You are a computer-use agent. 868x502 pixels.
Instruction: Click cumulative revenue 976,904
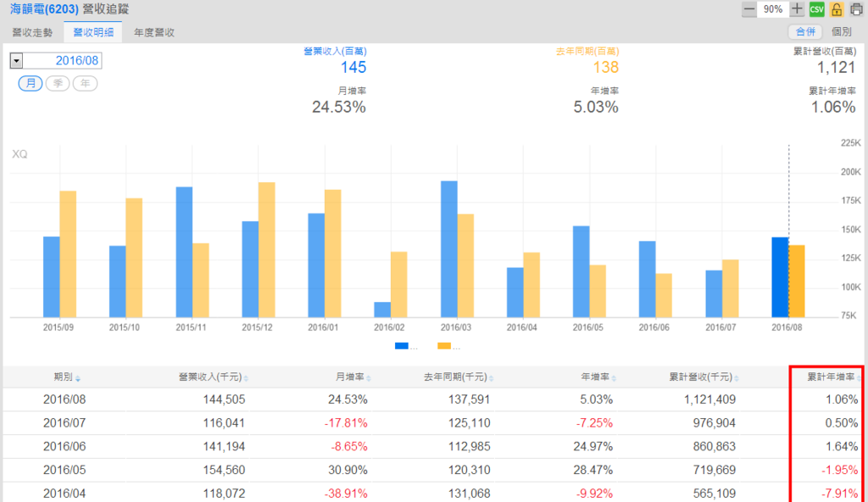pos(714,423)
